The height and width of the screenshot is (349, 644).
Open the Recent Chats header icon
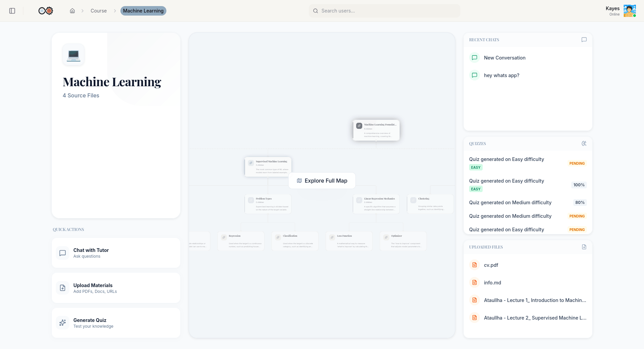click(x=584, y=40)
